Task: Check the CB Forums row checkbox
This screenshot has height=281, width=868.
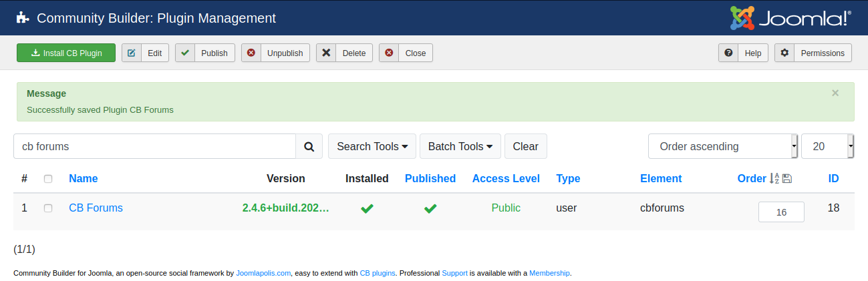Action: coord(48,208)
